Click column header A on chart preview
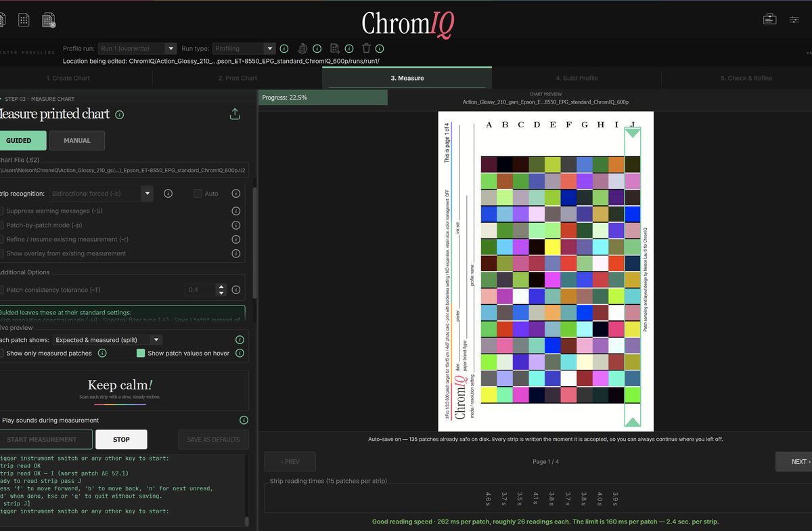The height and width of the screenshot is (531, 812). coord(489,125)
